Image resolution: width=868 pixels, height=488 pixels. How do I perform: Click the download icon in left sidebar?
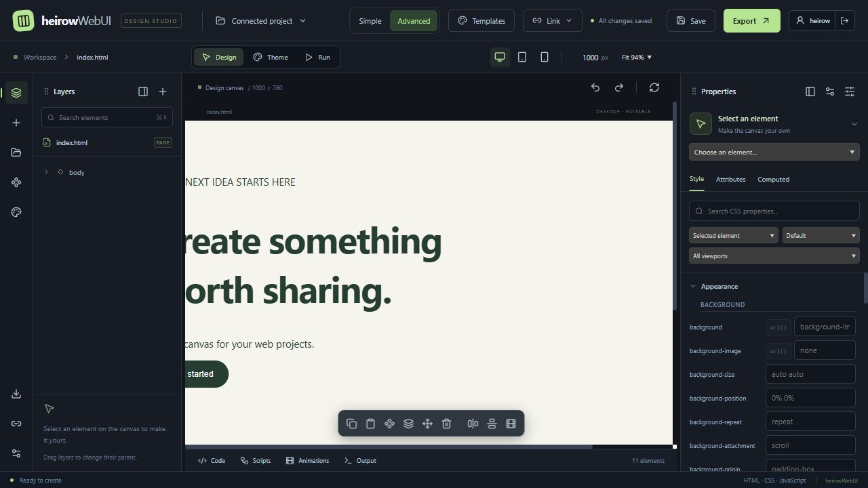pyautogui.click(x=16, y=394)
